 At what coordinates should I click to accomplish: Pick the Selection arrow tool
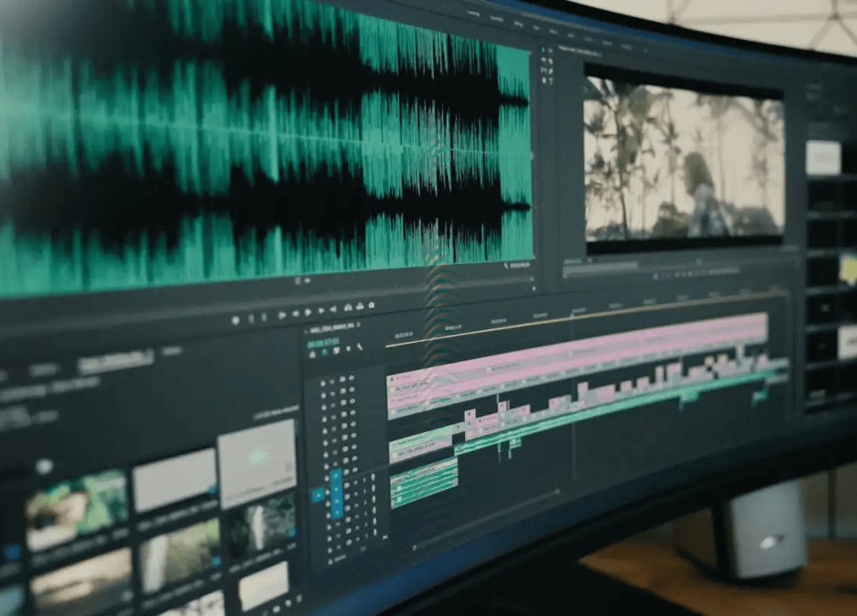(545, 50)
